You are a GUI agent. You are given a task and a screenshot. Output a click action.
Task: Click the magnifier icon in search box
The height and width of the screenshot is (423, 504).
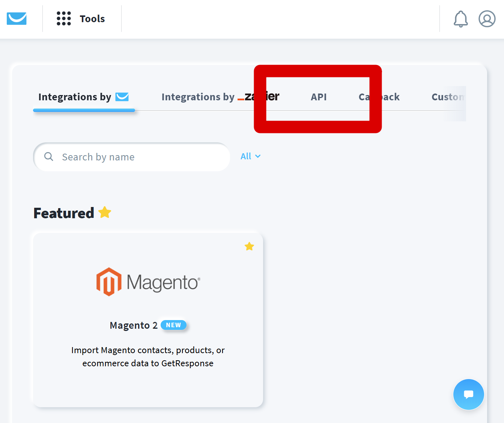(49, 157)
